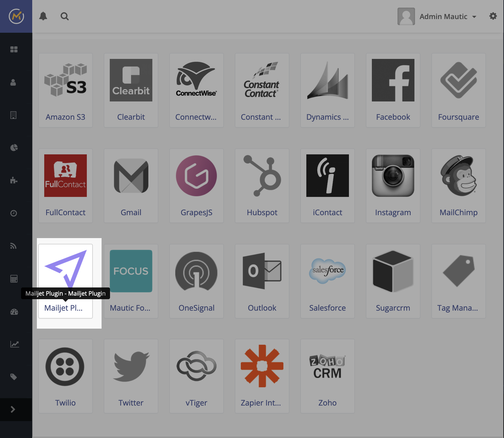Open the vTiger cloud logo
The height and width of the screenshot is (438, 504).
197,366
